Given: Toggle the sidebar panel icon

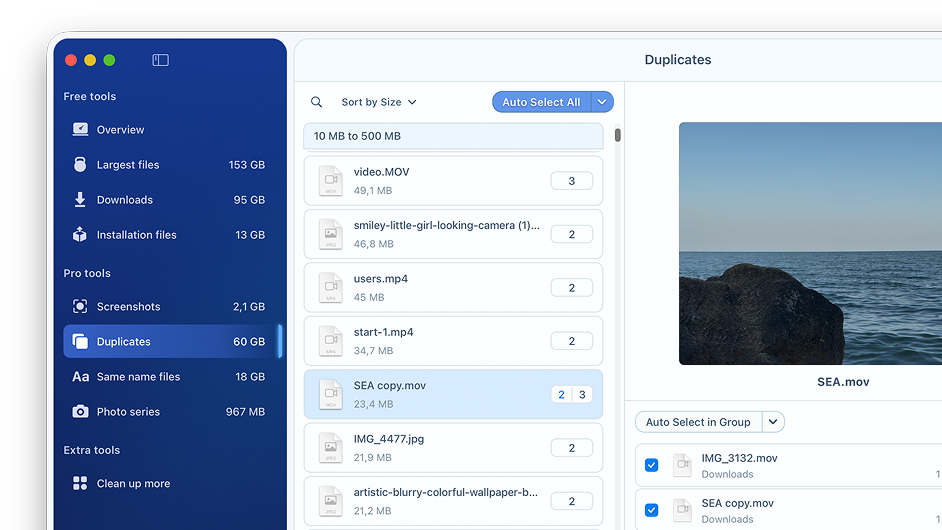Looking at the screenshot, I should pyautogui.click(x=160, y=60).
